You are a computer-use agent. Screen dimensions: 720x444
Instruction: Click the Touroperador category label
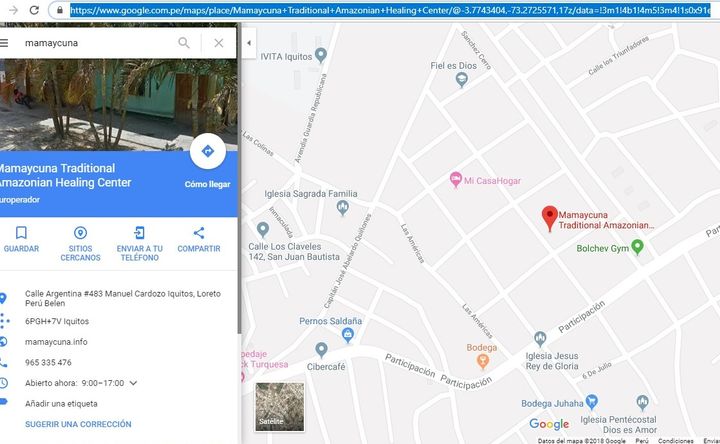(x=20, y=200)
